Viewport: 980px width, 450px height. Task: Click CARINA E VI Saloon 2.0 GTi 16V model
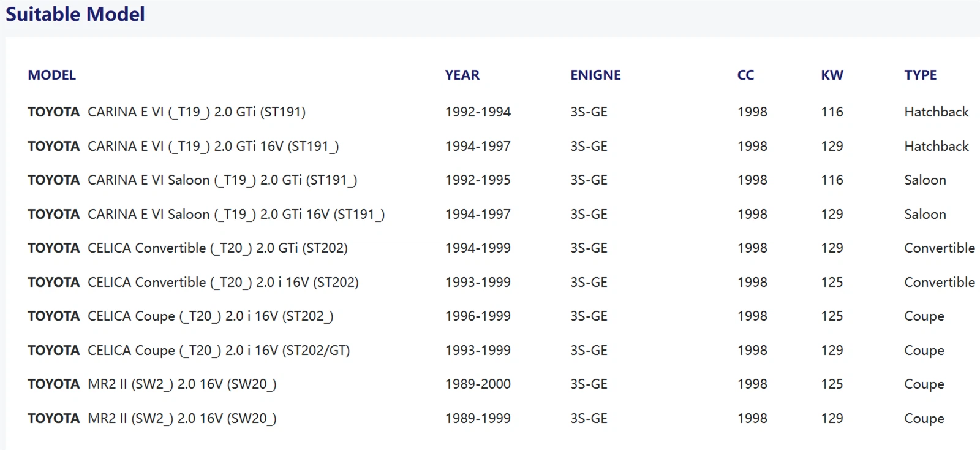pos(206,215)
